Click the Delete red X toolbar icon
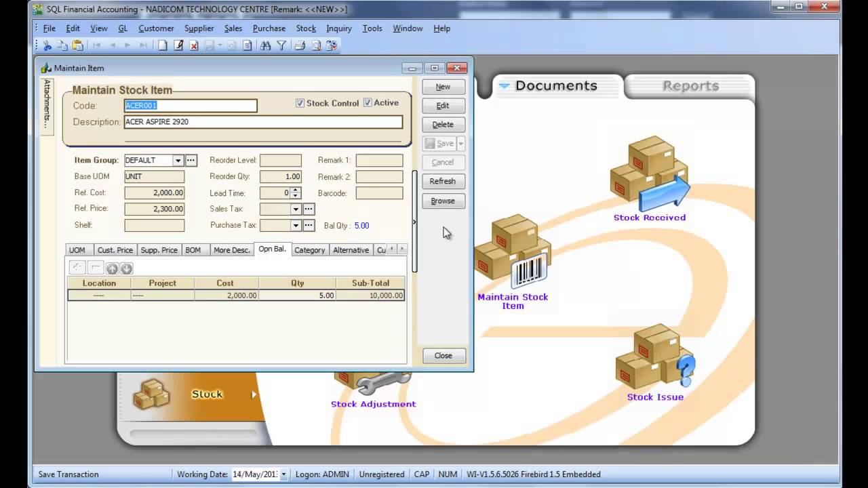868x488 pixels. (194, 45)
